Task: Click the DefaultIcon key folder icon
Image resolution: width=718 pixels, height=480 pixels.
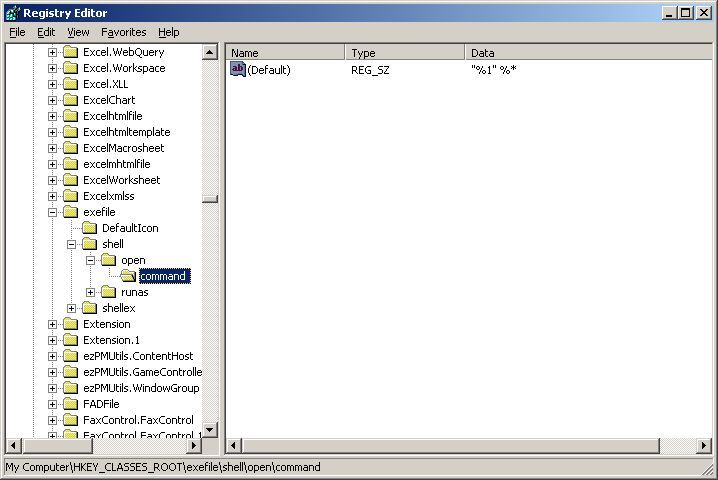Action: point(89,228)
